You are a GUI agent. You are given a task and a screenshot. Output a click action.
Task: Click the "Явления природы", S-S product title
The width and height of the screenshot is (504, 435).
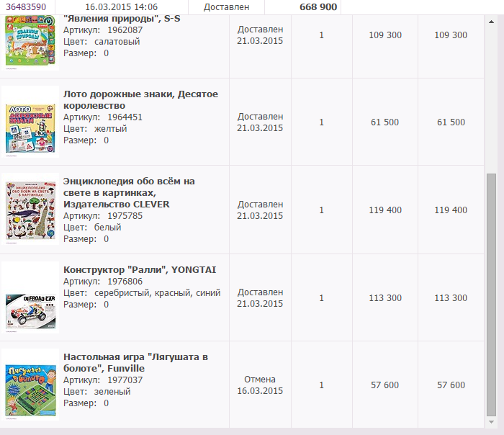point(122,19)
